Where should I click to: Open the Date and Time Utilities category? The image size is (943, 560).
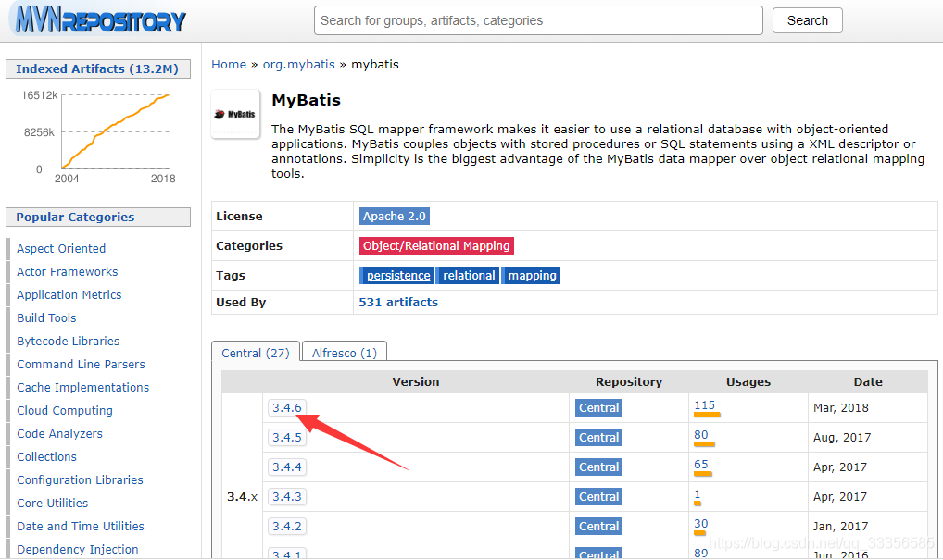click(x=81, y=526)
